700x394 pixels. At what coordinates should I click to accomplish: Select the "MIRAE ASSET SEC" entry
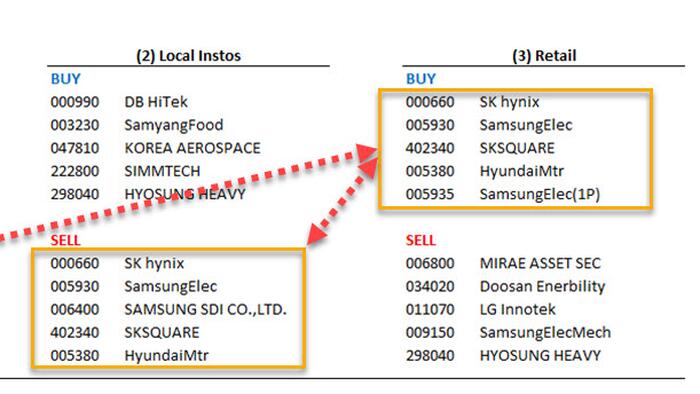(540, 264)
